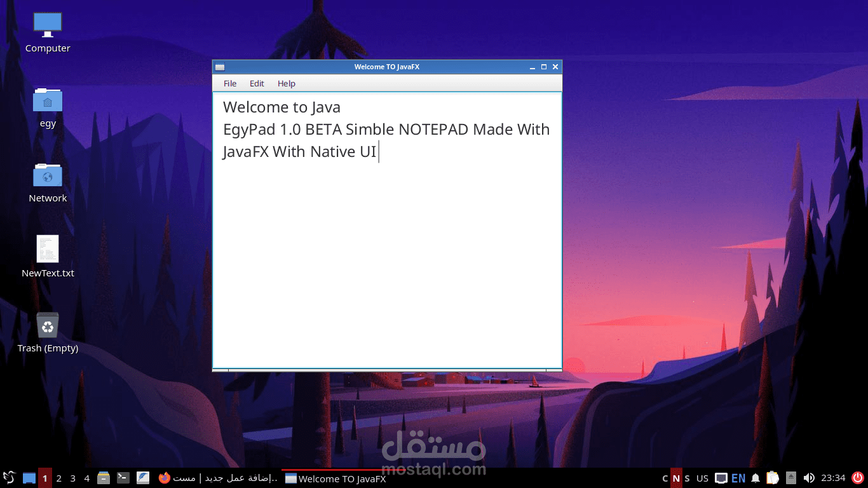Select the Trash (Empty) desktop icon
868x488 pixels.
(48, 332)
